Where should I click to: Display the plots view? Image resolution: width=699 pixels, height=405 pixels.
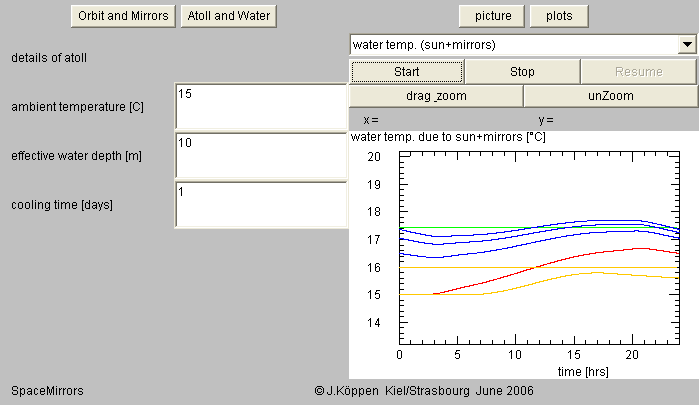pyautogui.click(x=559, y=16)
